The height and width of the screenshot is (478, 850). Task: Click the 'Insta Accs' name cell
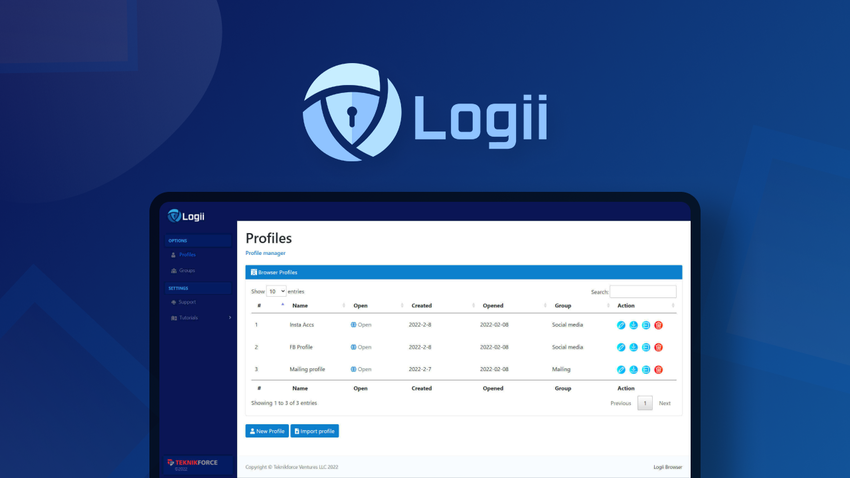click(x=301, y=325)
